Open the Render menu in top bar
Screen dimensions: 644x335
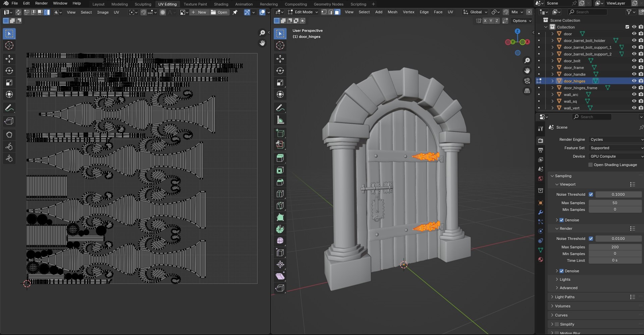click(x=41, y=3)
